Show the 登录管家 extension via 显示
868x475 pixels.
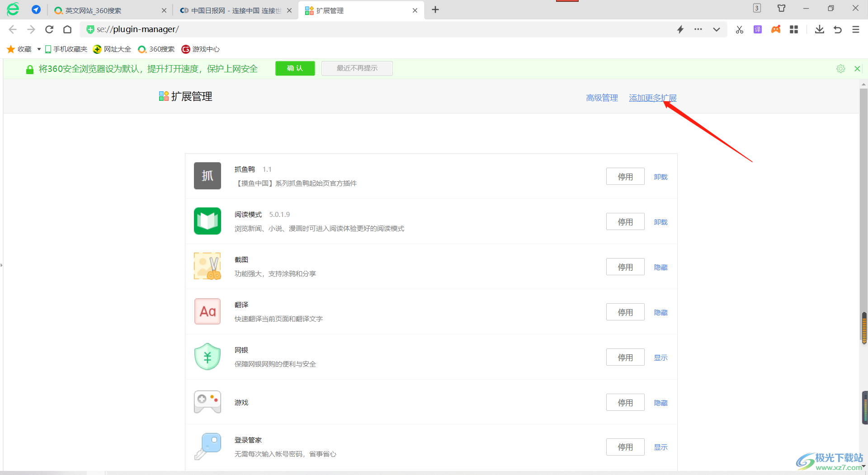click(x=660, y=447)
